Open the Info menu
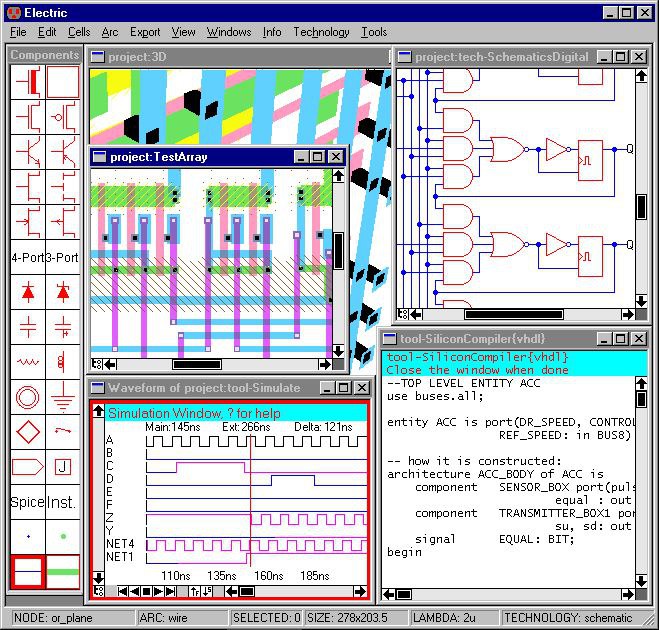Image resolution: width=659 pixels, height=630 pixels. pos(272,32)
